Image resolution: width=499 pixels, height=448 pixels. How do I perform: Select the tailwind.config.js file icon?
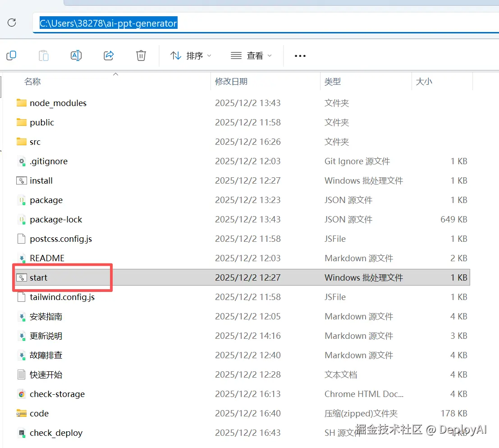(x=21, y=297)
